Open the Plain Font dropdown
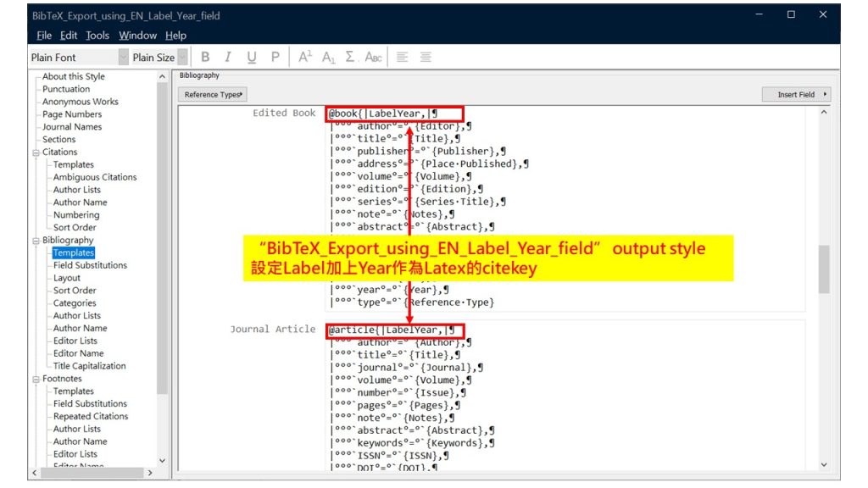The image size is (868, 488). coord(124,57)
